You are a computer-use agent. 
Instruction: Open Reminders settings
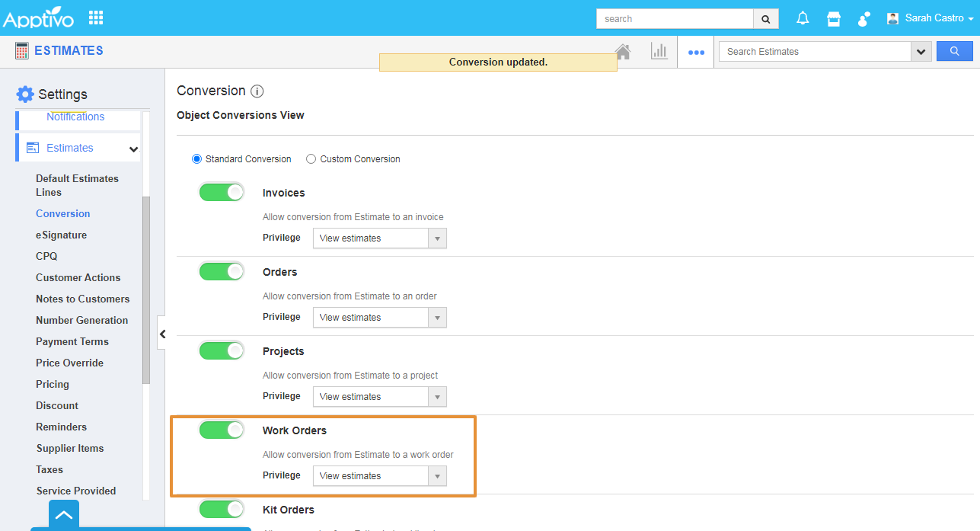(x=62, y=427)
